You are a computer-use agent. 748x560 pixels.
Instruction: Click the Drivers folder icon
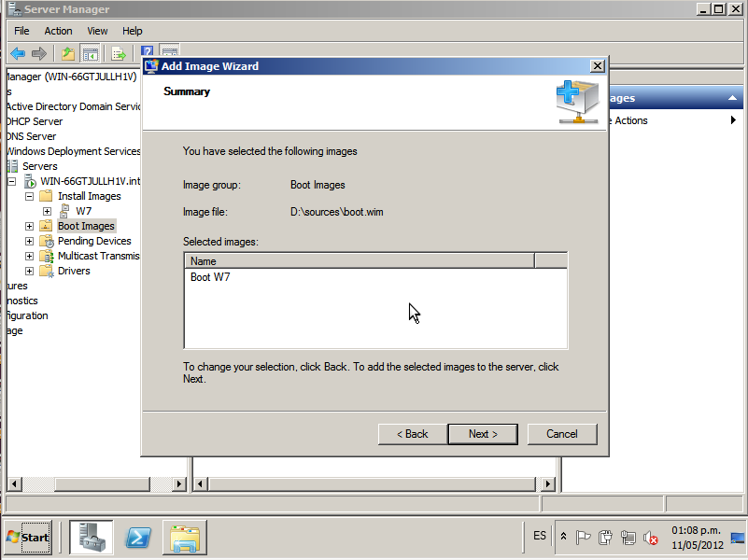pos(47,271)
